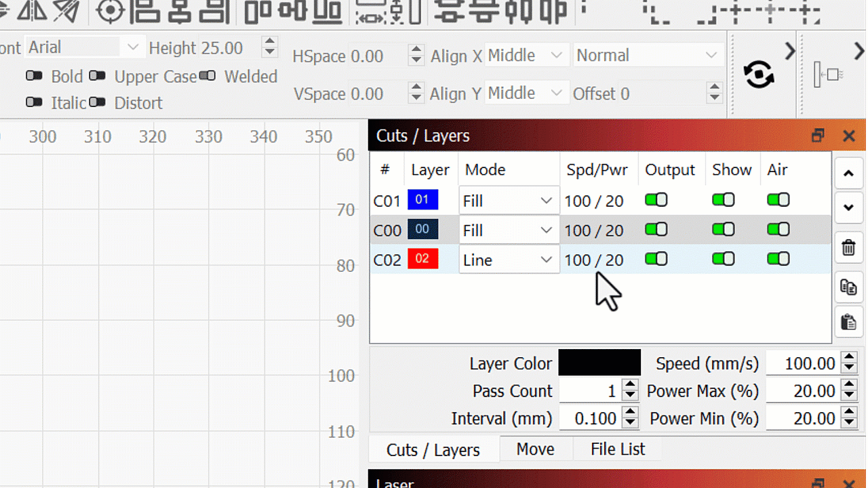The image size is (868, 488).
Task: Move selected layer down with arrow button
Action: (848, 207)
